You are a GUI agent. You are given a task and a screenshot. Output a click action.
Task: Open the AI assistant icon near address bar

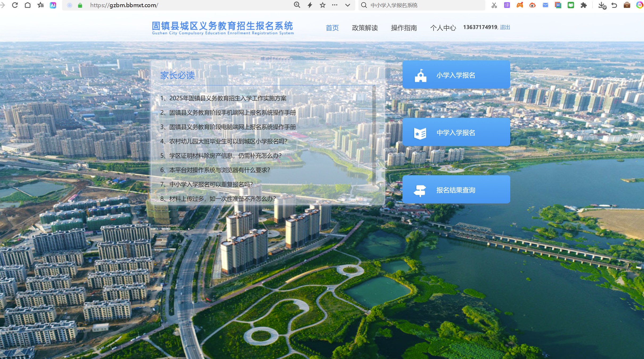pos(53,5)
